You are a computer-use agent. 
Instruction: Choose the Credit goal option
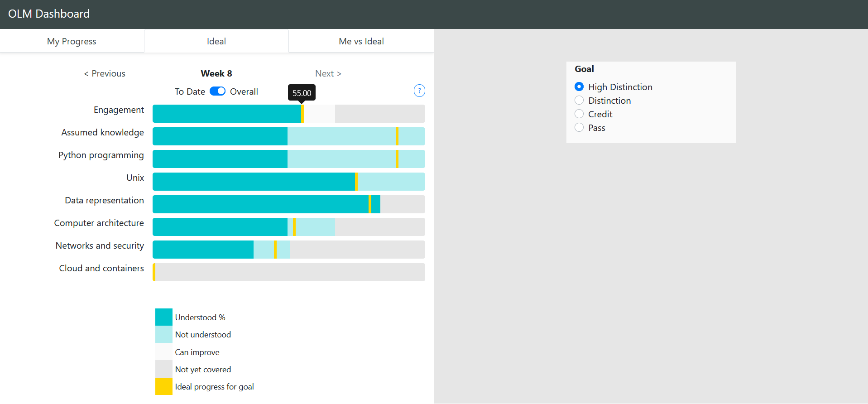(x=579, y=114)
